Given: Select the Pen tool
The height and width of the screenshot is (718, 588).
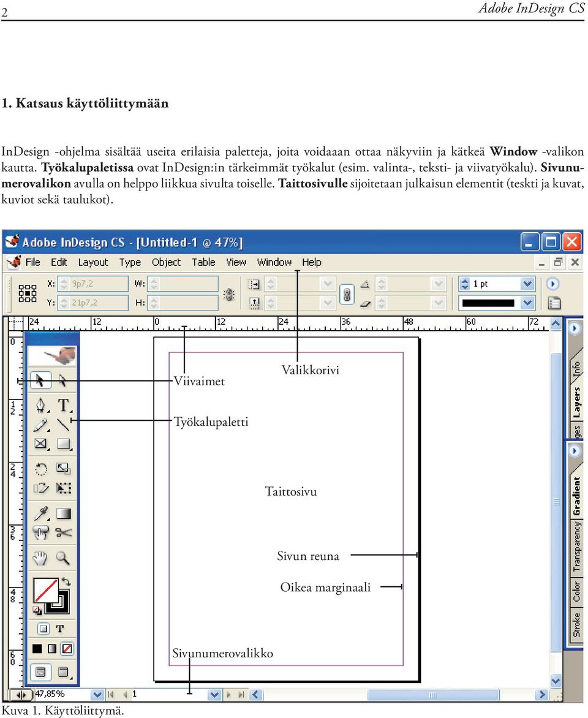Looking at the screenshot, I should coord(41,405).
